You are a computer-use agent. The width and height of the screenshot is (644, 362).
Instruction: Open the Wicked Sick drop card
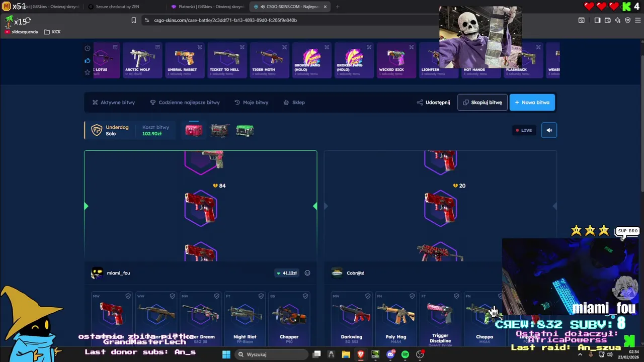pyautogui.click(x=395, y=60)
